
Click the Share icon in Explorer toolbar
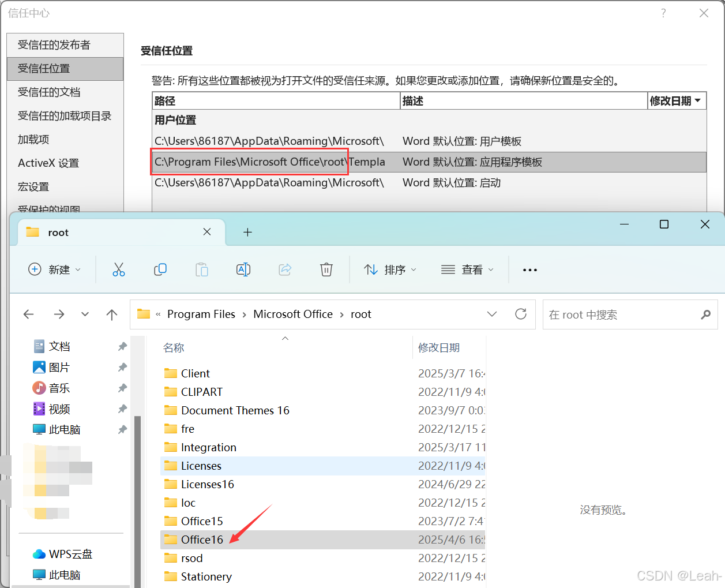(x=285, y=269)
